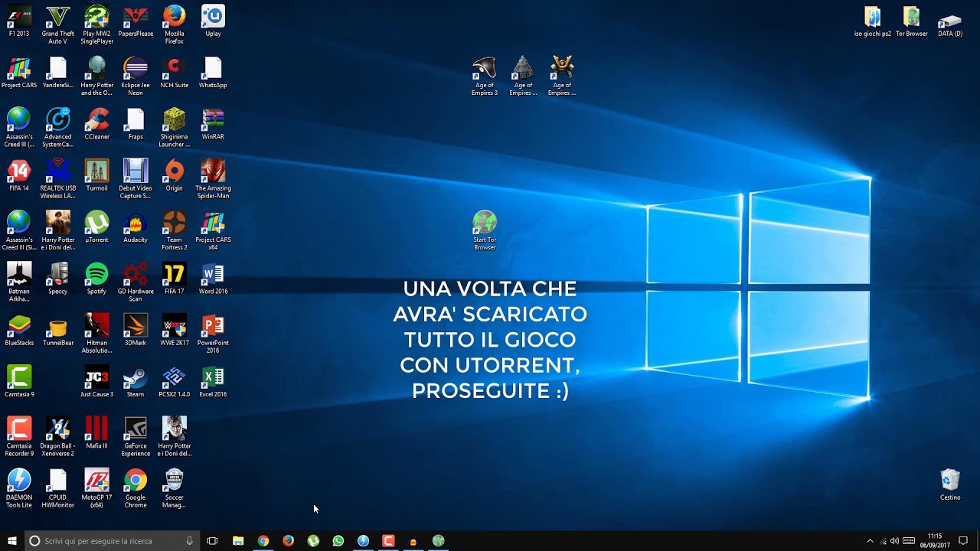
Task: Select GeForce Experience desktop icon
Action: (x=136, y=437)
